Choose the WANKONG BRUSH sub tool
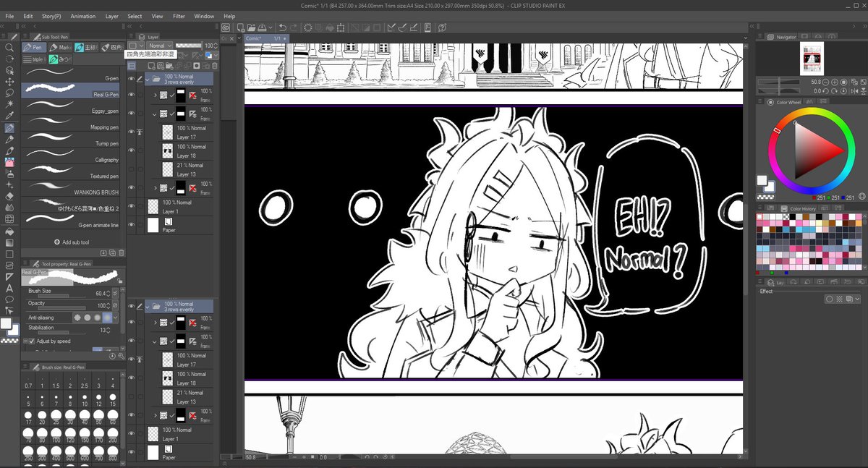The width and height of the screenshot is (868, 468). (71, 187)
